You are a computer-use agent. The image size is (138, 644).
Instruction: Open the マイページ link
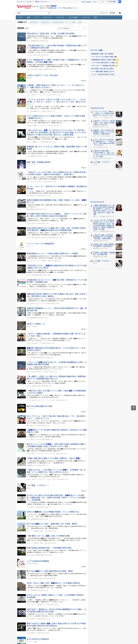103,13
